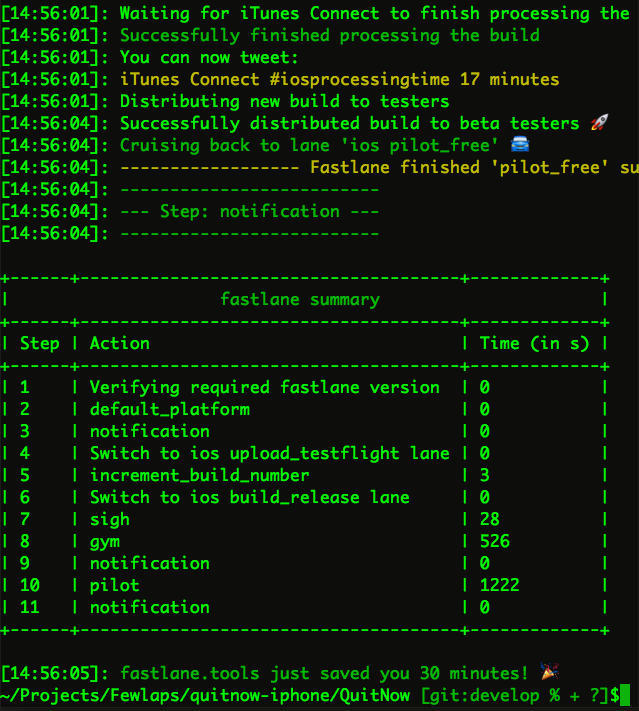Click the time value '3' for increment_build_number
Viewport: 639px width, 711px height.
tap(485, 475)
